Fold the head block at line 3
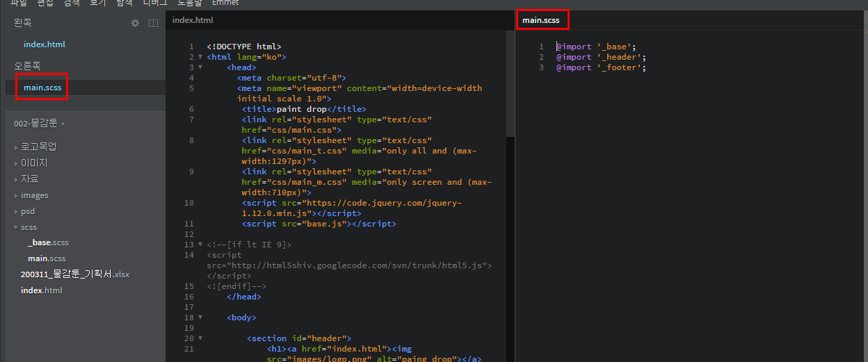 (200, 67)
